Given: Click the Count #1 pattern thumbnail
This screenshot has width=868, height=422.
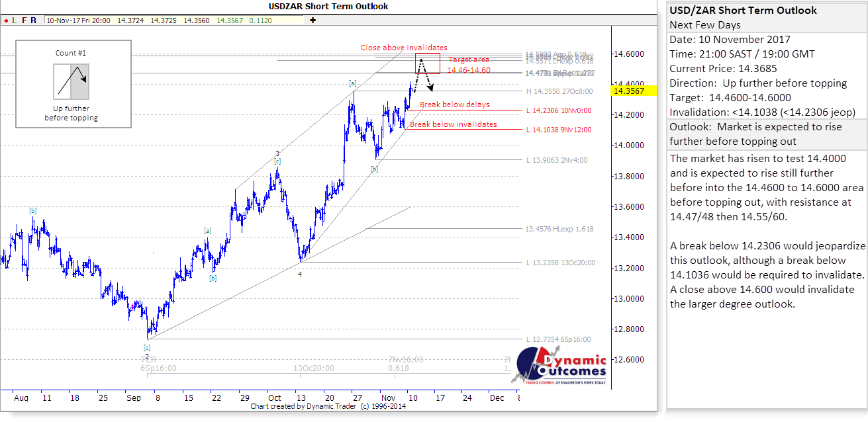Looking at the screenshot, I should (x=73, y=81).
